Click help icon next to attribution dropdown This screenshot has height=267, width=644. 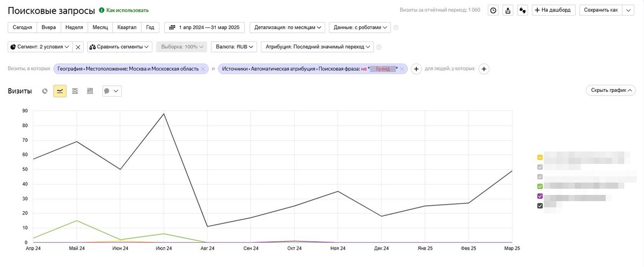tap(379, 47)
